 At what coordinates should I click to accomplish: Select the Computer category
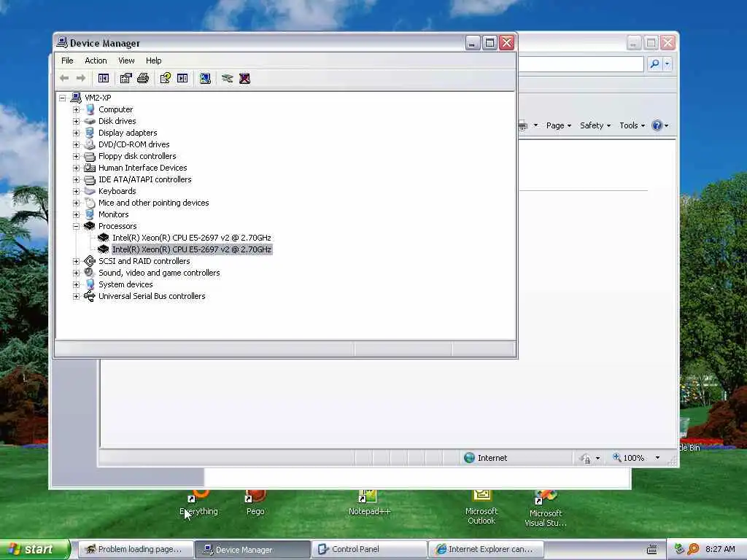click(x=115, y=109)
